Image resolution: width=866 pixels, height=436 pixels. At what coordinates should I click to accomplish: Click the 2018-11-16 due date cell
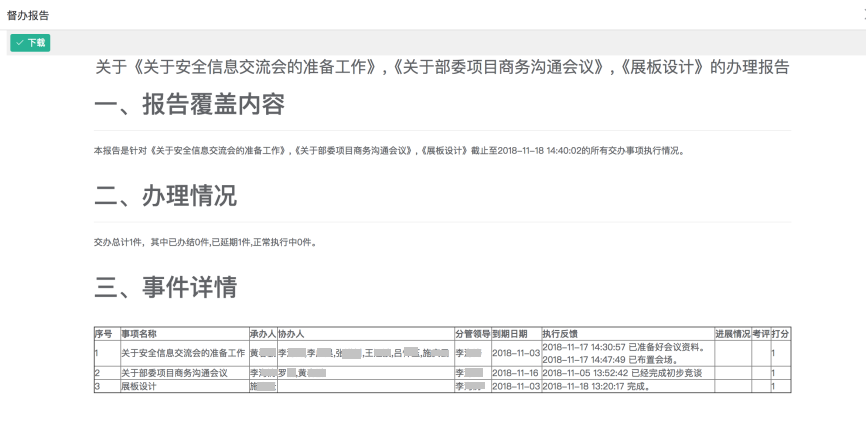pyautogui.click(x=515, y=372)
